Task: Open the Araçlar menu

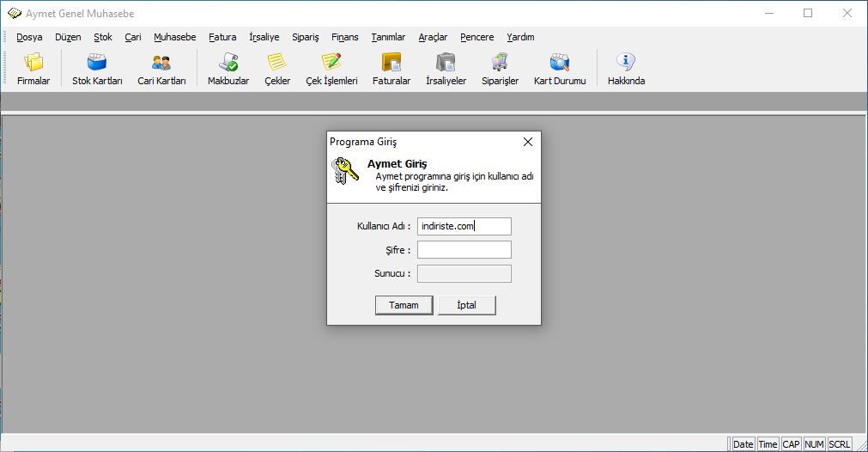Action: click(433, 37)
